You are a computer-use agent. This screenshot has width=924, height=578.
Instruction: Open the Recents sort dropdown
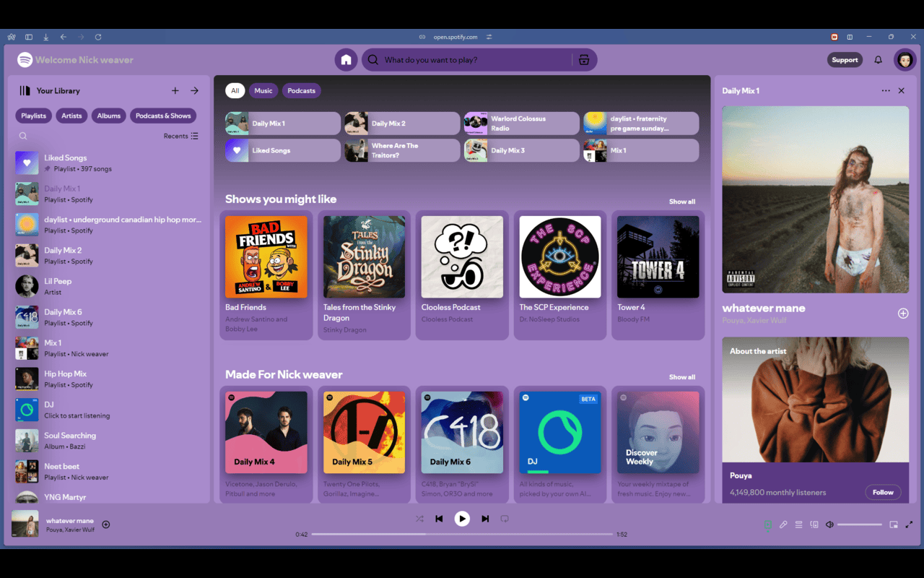[x=180, y=136]
